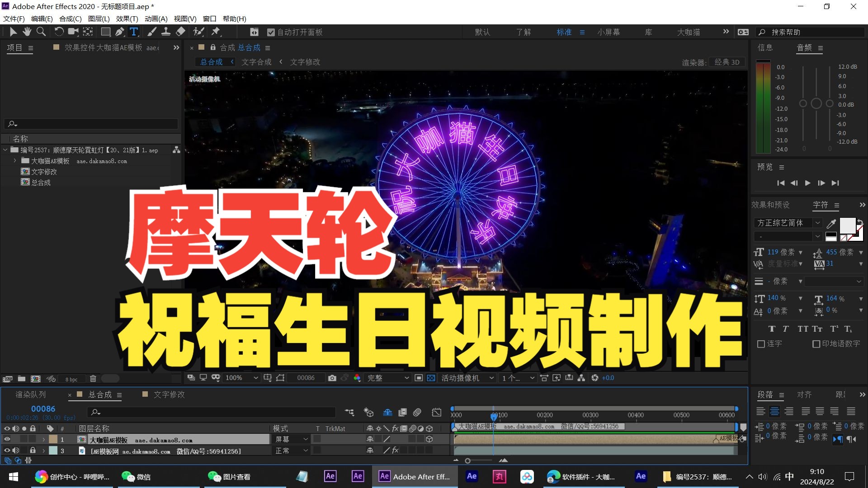Select the Brush tool

pos(152,32)
